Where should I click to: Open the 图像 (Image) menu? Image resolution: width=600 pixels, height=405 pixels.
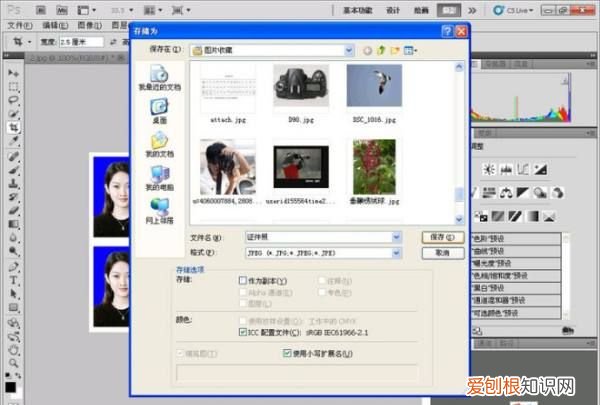click(x=90, y=26)
